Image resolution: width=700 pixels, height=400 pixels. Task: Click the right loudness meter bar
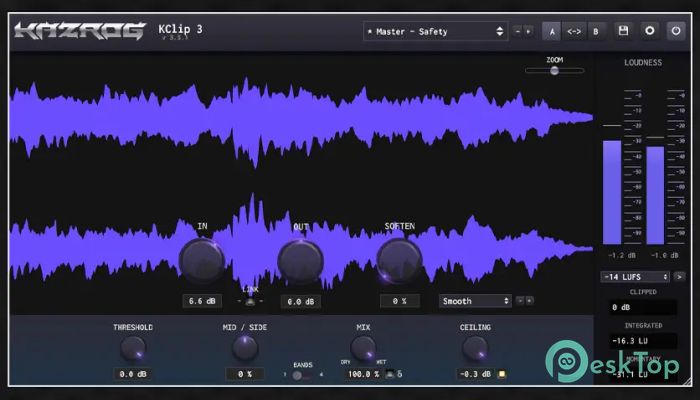tap(655, 195)
